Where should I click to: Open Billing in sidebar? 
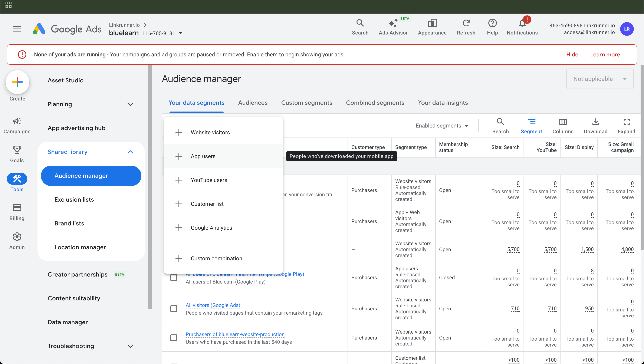pyautogui.click(x=17, y=212)
